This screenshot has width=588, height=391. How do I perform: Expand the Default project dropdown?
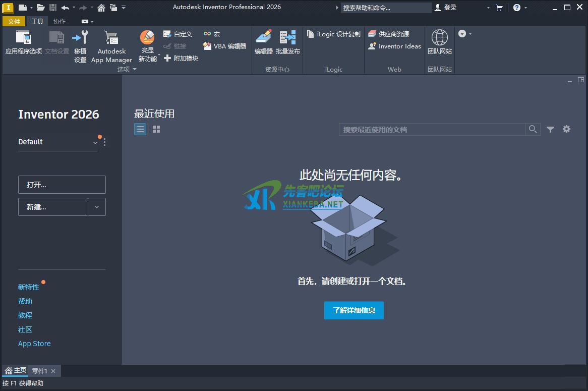tap(95, 143)
